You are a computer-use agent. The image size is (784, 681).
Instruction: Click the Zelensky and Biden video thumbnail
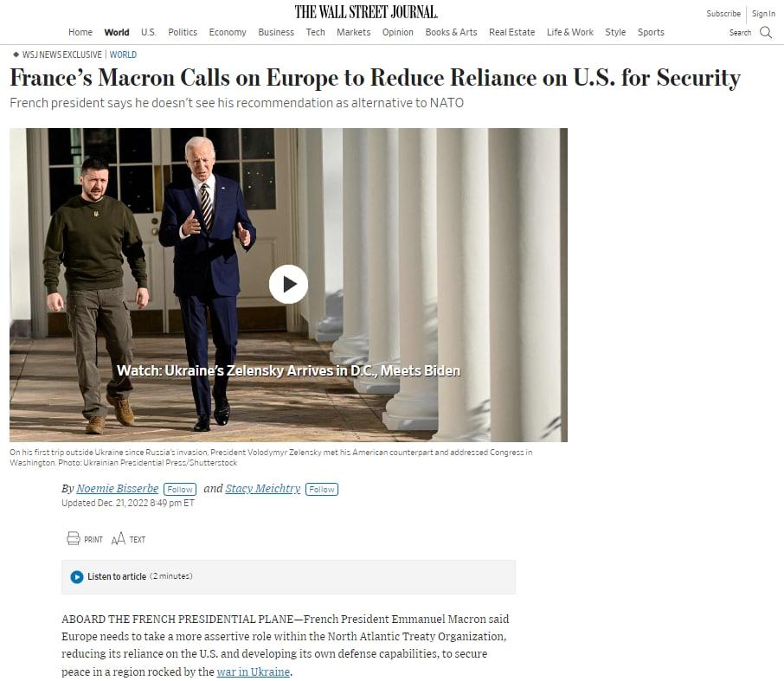tap(288, 285)
